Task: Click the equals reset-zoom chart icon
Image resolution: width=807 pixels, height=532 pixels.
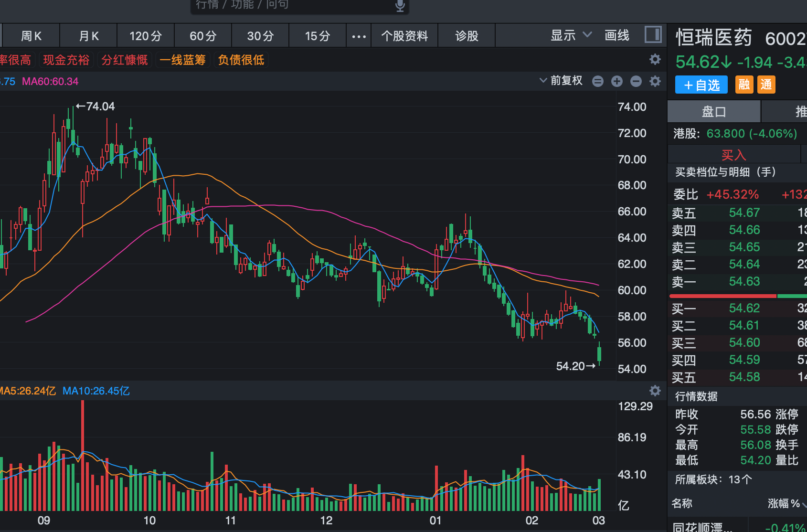Action: click(598, 81)
